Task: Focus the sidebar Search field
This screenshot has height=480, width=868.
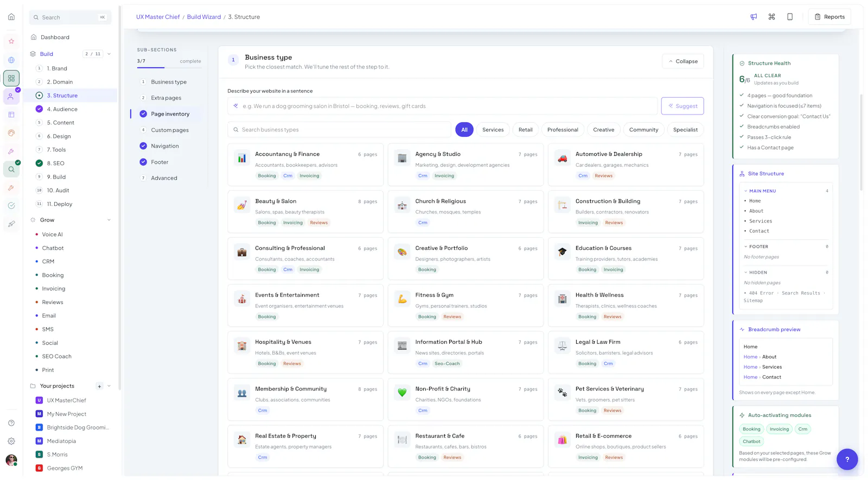Action: pyautogui.click(x=71, y=17)
